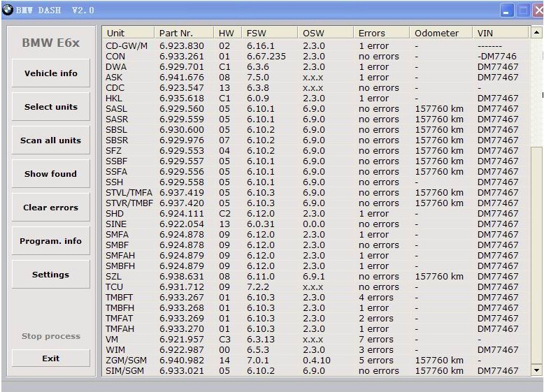Click the BMW roundel title bar icon
Viewport: 544px width, 392px height.
click(x=8, y=9)
